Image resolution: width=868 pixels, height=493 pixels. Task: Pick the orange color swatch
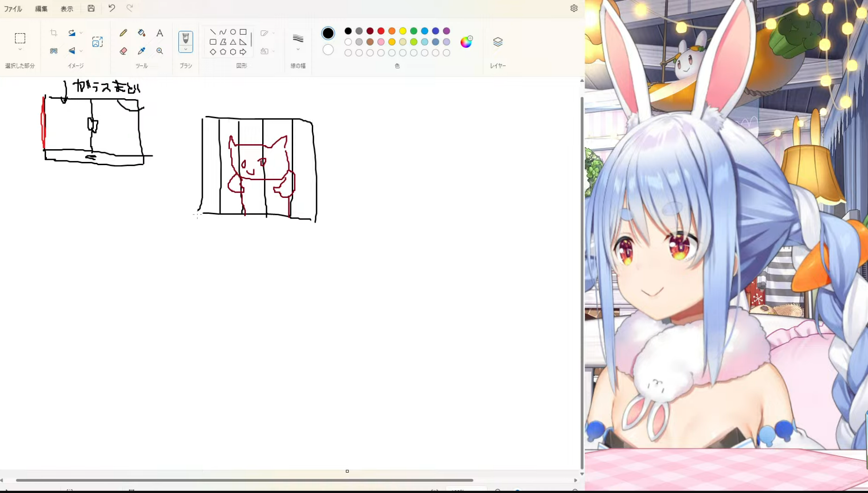[x=392, y=31]
